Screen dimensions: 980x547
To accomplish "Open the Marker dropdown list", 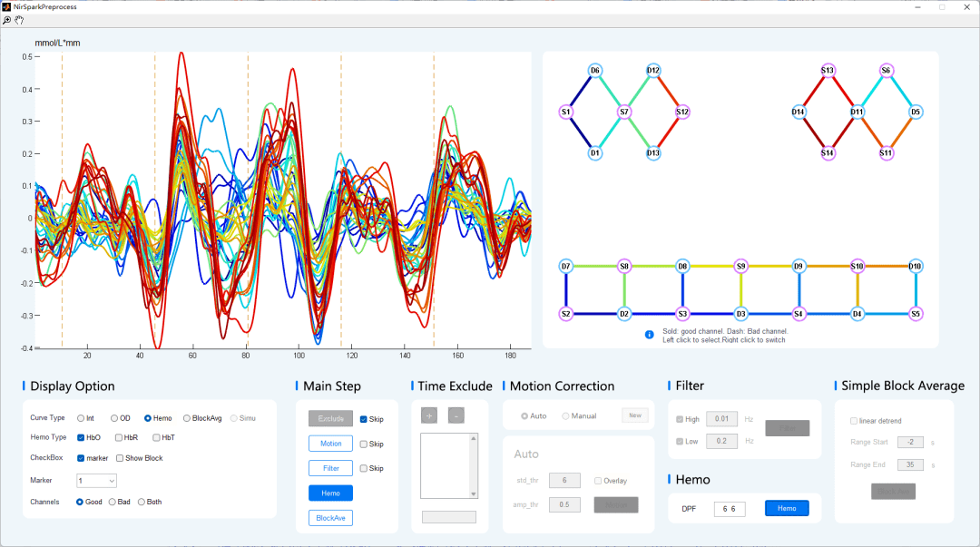I will click(97, 481).
